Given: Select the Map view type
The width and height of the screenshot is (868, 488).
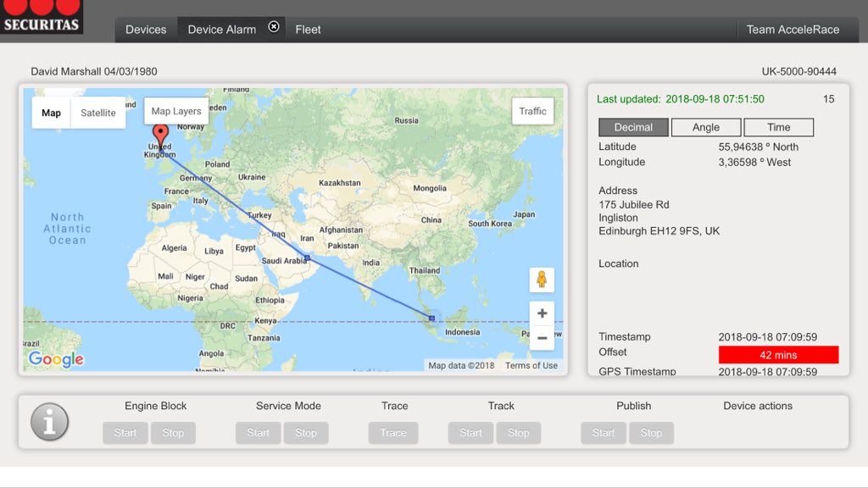Looking at the screenshot, I should point(51,113).
